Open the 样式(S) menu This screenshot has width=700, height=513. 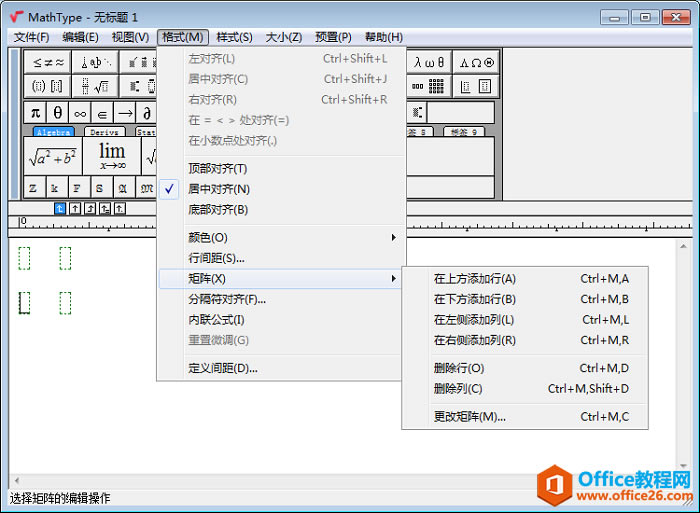coord(234,37)
